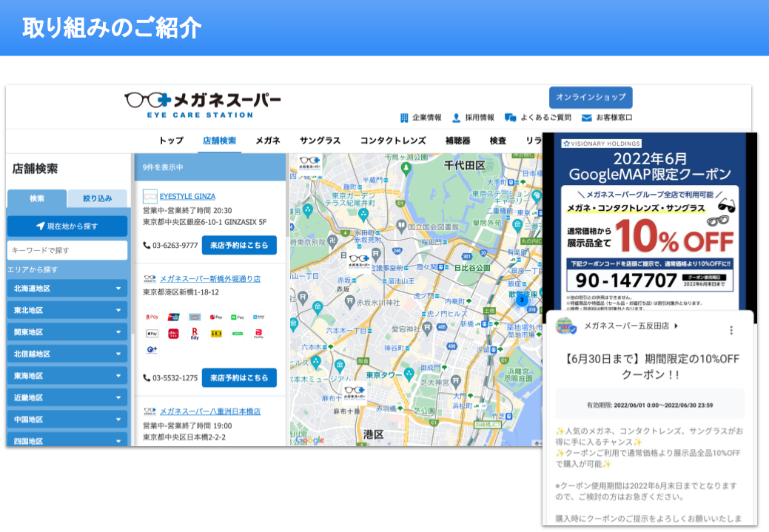Viewport: 769px width, 532px height.
Task: Click the オンラインショップ button
Action: click(591, 97)
